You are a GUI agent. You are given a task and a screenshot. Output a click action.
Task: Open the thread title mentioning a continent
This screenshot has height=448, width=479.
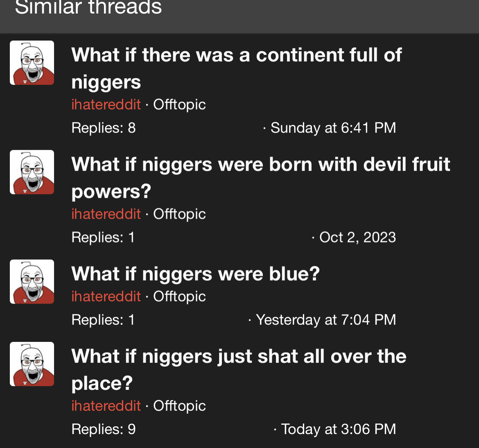coord(237,68)
